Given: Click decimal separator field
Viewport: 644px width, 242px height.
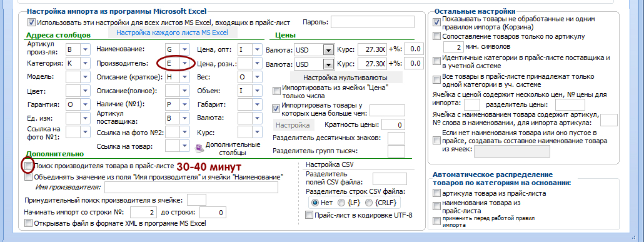Looking at the screenshot, I should pyautogui.click(x=396, y=138).
